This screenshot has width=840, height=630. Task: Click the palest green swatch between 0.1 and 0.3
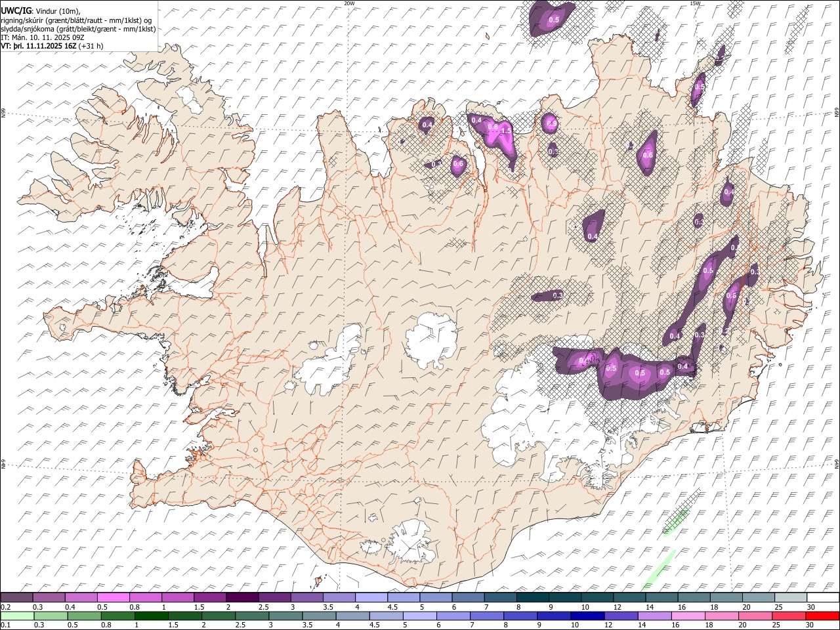17,616
